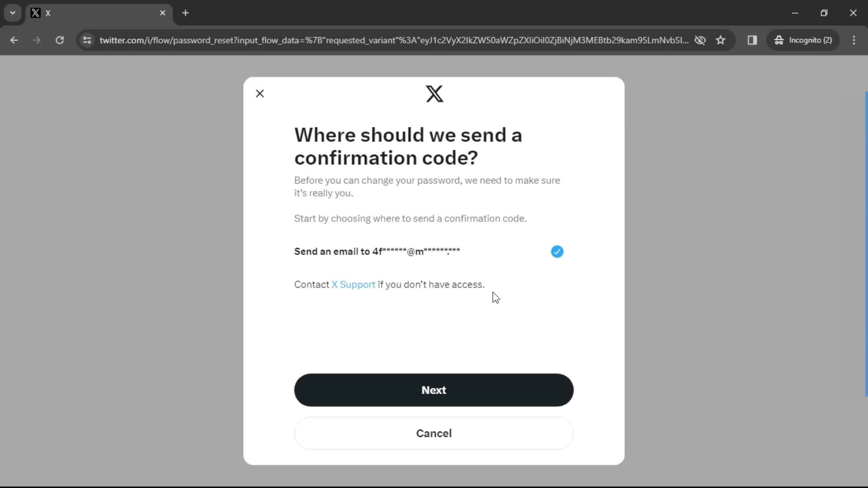
Task: Click the Incognito mode icon in browser
Action: click(x=779, y=41)
